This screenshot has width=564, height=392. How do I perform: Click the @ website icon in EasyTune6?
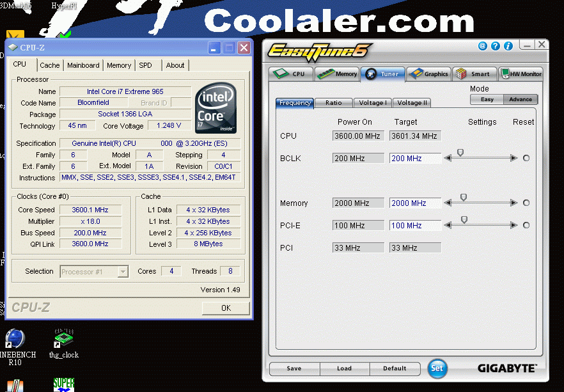point(483,46)
